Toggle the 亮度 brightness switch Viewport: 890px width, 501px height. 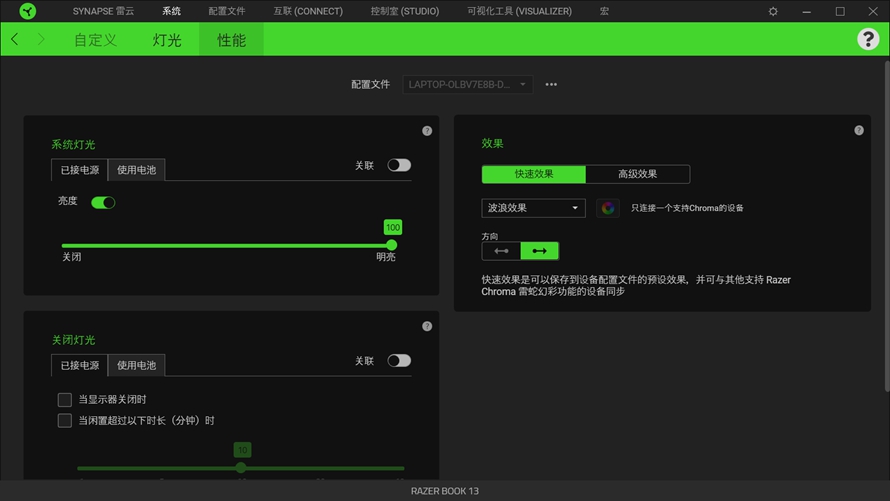pos(103,203)
